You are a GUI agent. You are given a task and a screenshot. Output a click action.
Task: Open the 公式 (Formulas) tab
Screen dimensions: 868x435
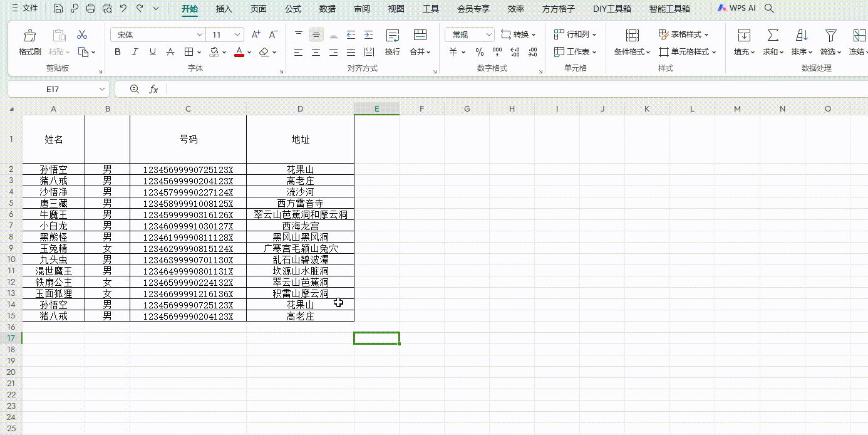click(292, 9)
